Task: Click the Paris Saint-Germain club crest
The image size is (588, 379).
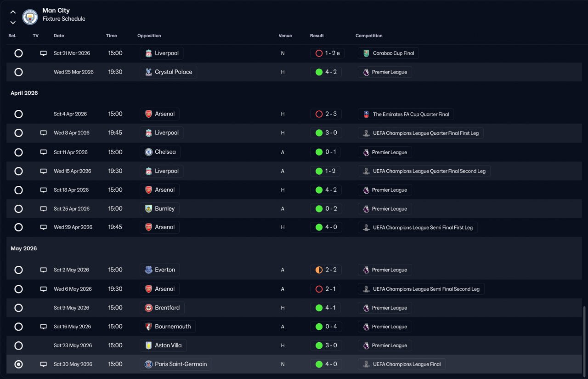Action: click(x=148, y=364)
